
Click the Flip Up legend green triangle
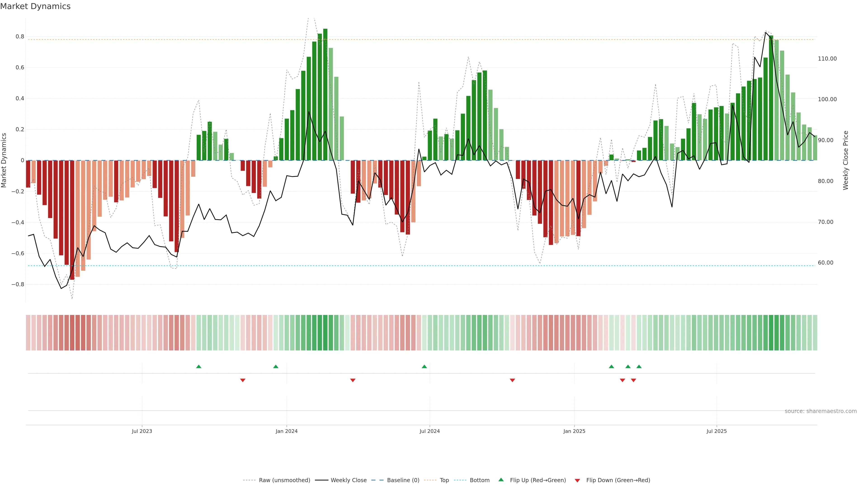click(x=501, y=480)
